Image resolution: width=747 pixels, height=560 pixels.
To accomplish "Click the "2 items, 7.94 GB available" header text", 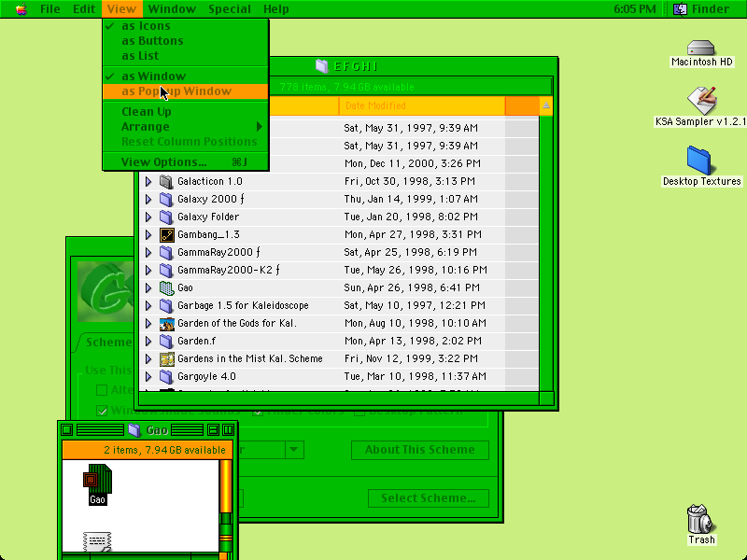I will [165, 450].
